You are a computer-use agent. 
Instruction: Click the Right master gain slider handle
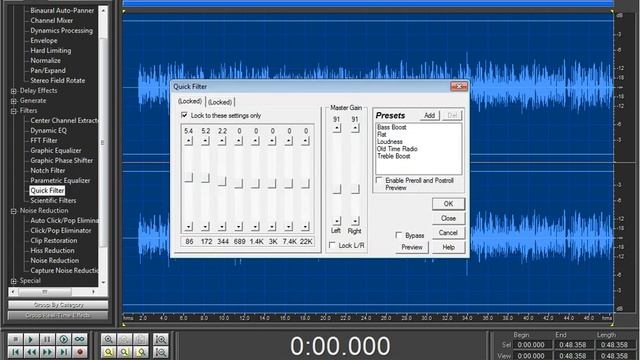(x=355, y=189)
